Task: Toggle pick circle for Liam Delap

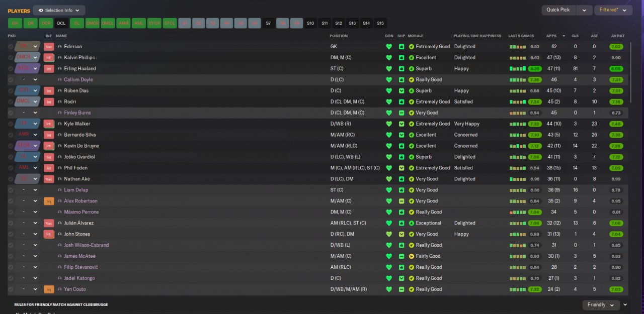Action: pos(11,190)
